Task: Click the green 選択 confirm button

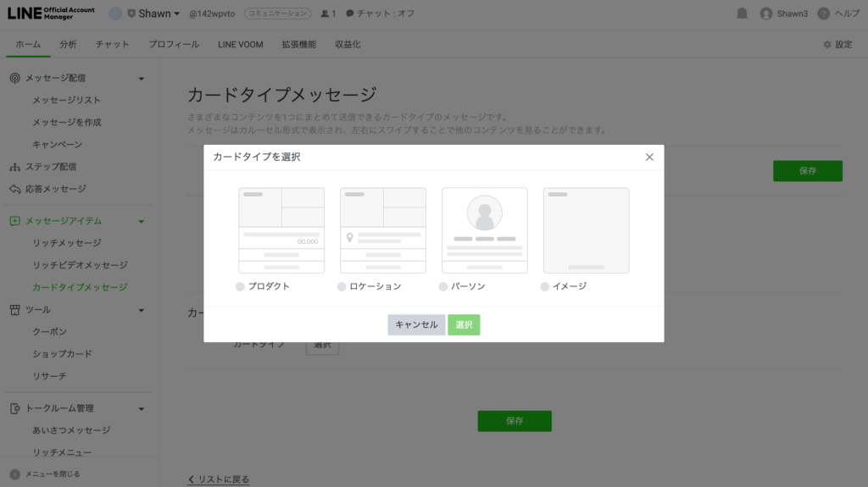Action: (464, 324)
